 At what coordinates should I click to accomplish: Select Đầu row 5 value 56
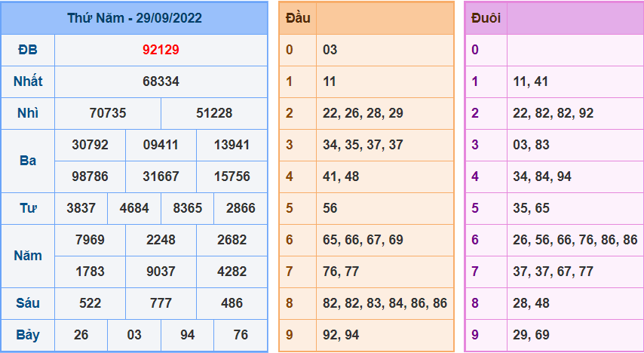coord(330,208)
